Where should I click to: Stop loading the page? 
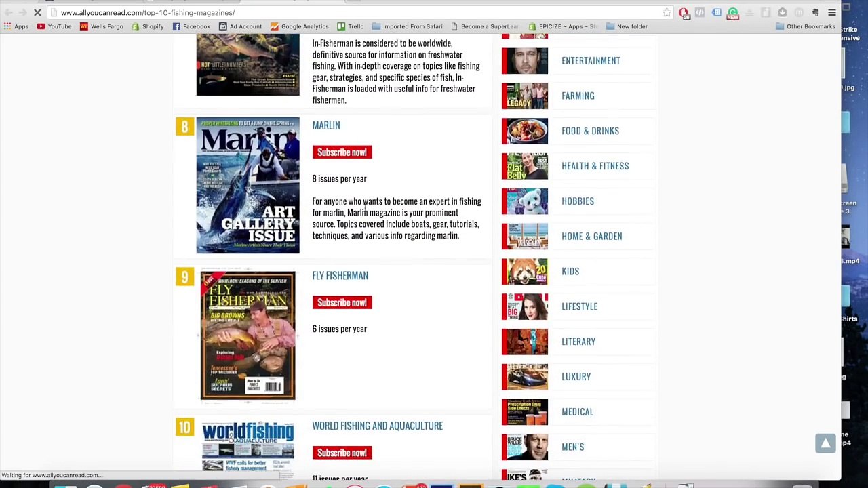pyautogui.click(x=37, y=12)
